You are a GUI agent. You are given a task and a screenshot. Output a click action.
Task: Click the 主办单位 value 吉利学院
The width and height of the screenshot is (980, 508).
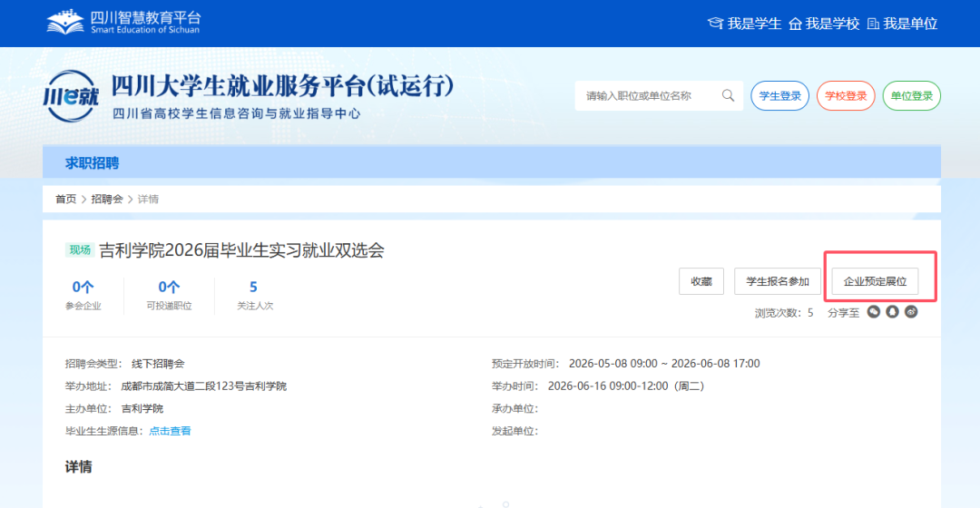[142, 408]
